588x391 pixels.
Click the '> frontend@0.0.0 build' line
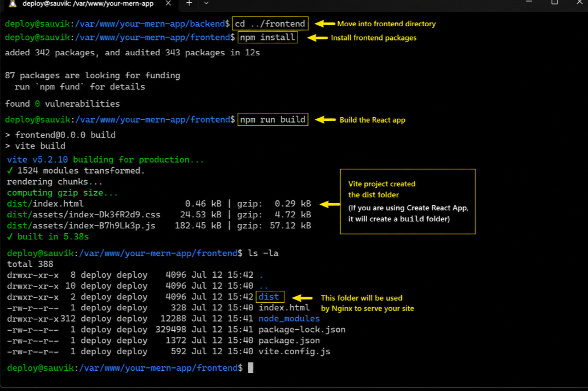coord(60,135)
